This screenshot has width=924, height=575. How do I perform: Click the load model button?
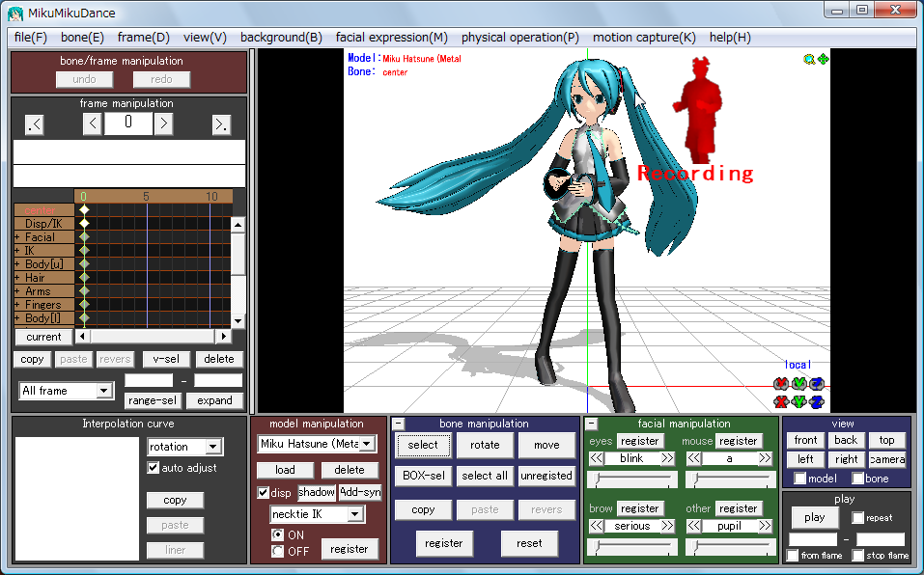[x=285, y=470]
